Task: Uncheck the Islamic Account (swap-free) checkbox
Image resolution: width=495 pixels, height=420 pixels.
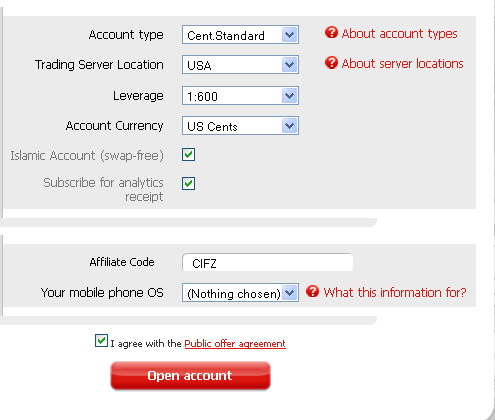Action: point(189,155)
